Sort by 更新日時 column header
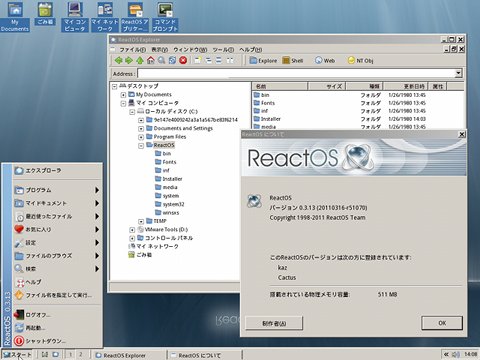The image size is (480, 360). click(x=405, y=86)
